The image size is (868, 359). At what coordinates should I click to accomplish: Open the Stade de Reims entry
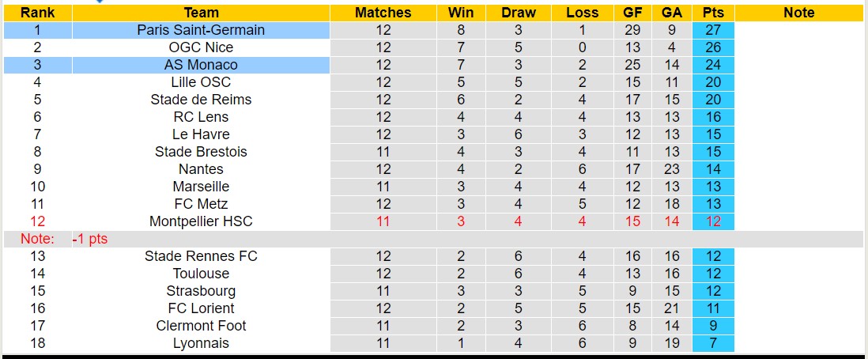click(201, 100)
